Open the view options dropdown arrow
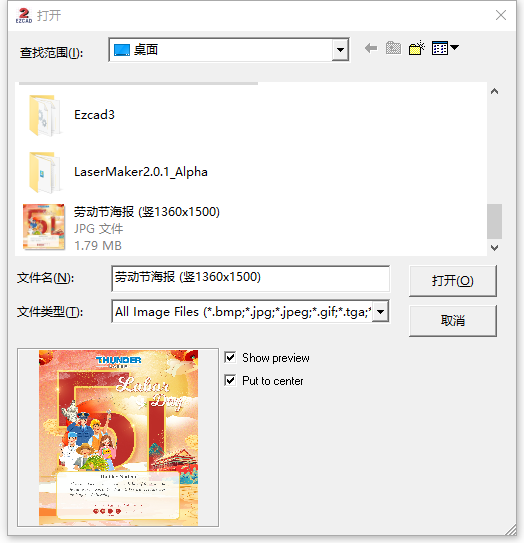Viewport: 524px width, 543px height. point(454,47)
